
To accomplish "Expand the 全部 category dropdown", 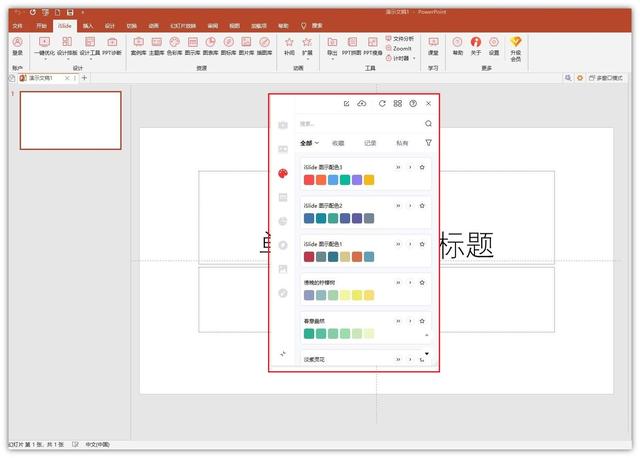I will pyautogui.click(x=309, y=143).
